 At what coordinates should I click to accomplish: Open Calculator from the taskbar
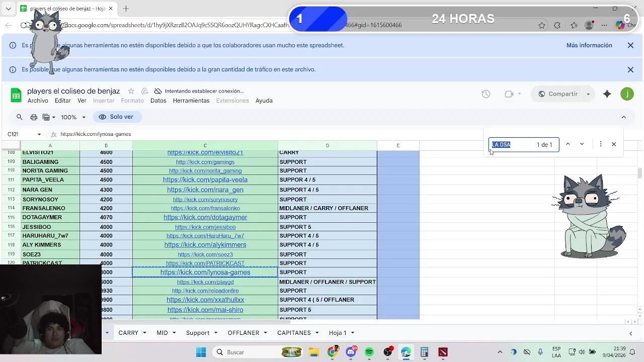click(425, 352)
